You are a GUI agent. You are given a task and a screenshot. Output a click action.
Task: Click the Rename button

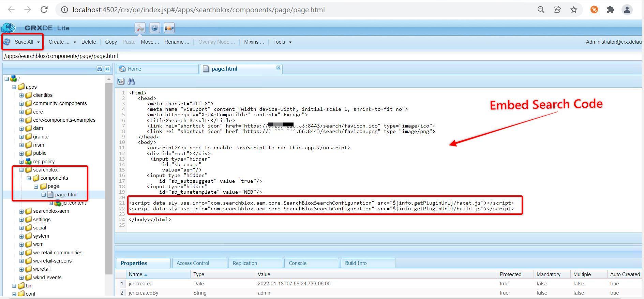(x=177, y=42)
